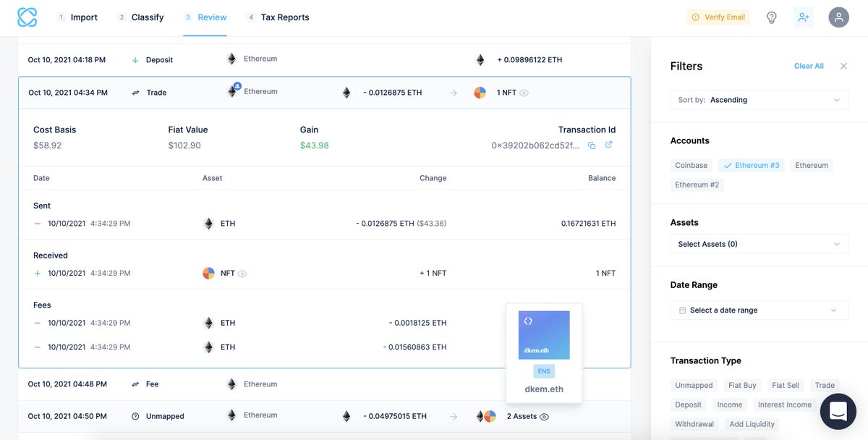
Task: Toggle the Coinbase account filter
Action: (x=691, y=165)
